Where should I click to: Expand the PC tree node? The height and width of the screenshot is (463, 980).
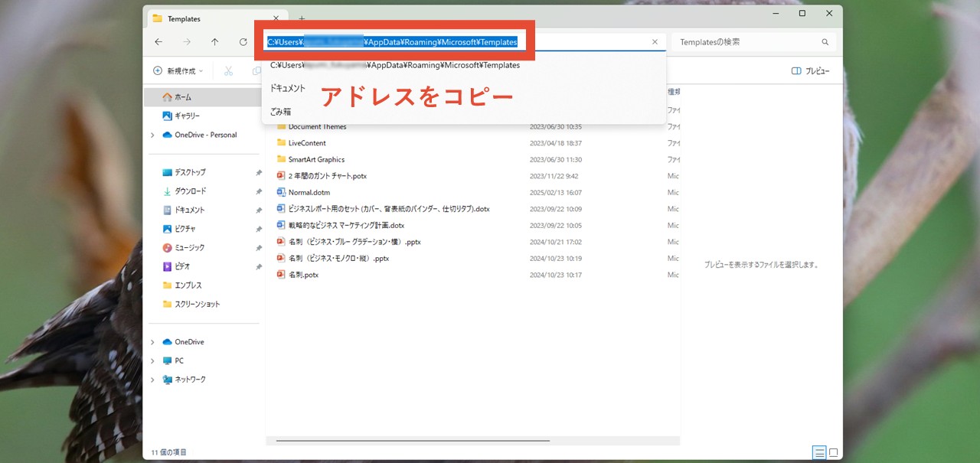[x=152, y=360]
